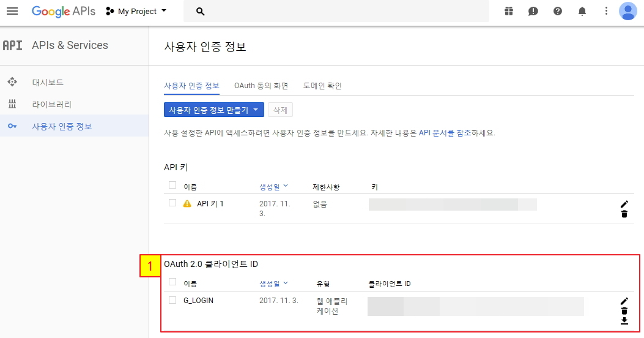Toggle the select-all checkbox in the API 키 table
Viewport: 644px width, 338px height.
pos(172,186)
